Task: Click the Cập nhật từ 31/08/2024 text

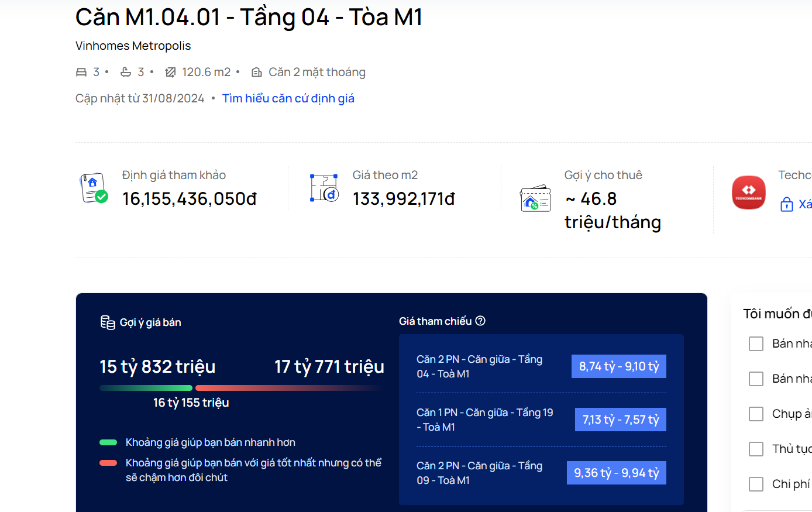Action: click(140, 98)
